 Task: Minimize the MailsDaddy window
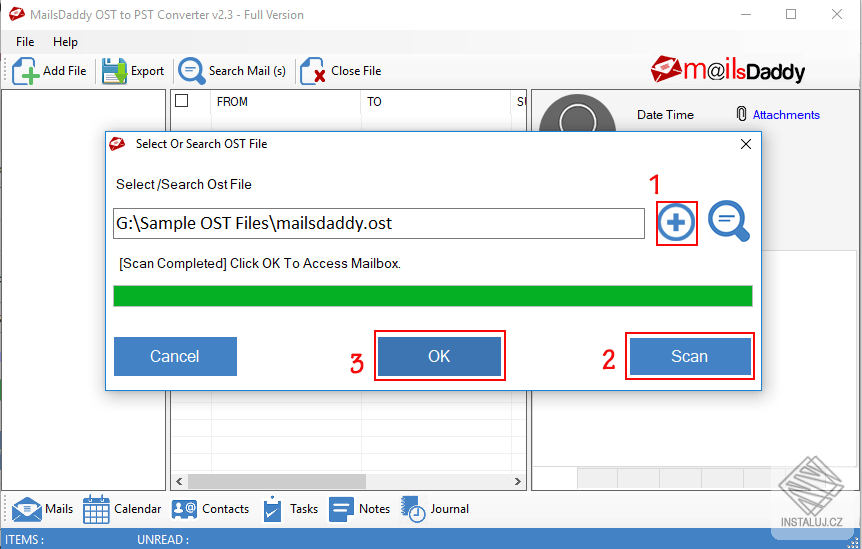pos(745,14)
